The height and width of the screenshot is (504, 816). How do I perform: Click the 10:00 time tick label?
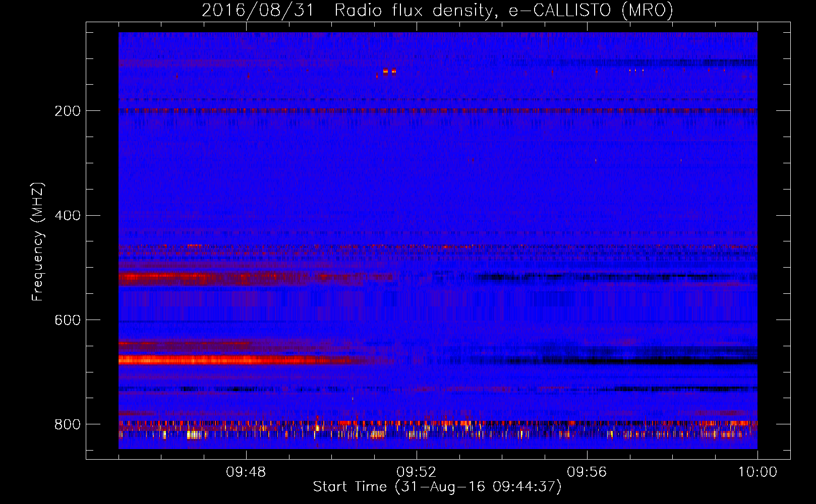tap(757, 472)
